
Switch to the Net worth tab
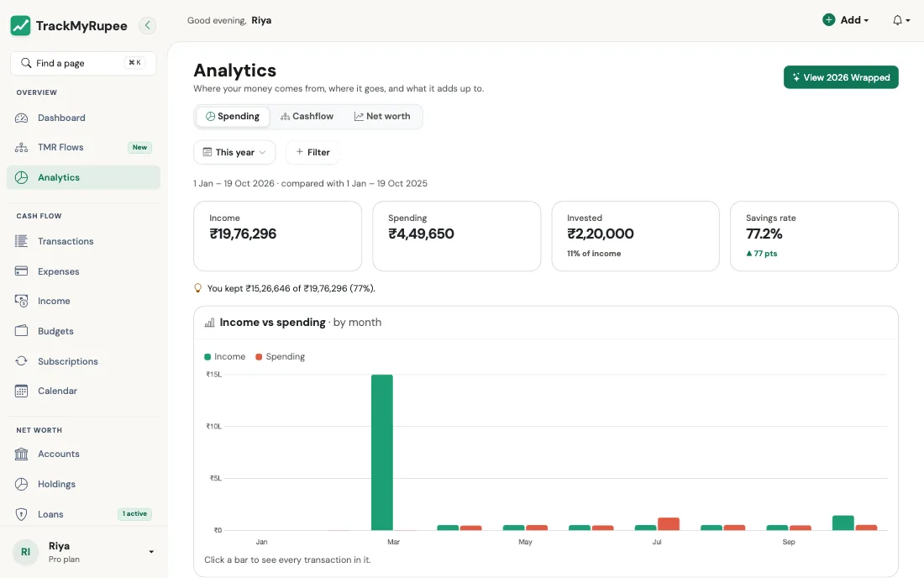pyautogui.click(x=382, y=117)
